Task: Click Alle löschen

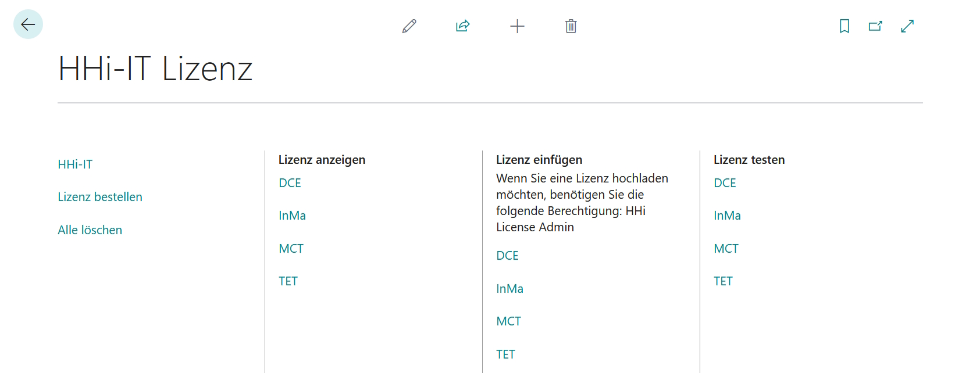Action: 90,230
